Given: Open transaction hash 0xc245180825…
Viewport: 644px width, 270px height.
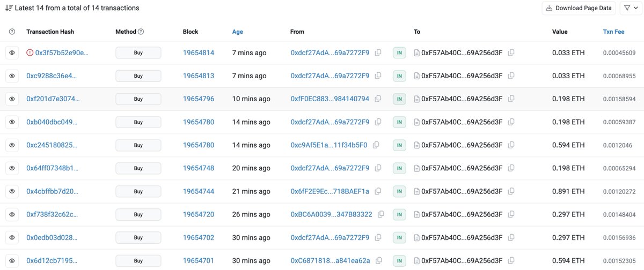Looking at the screenshot, I should 52,145.
